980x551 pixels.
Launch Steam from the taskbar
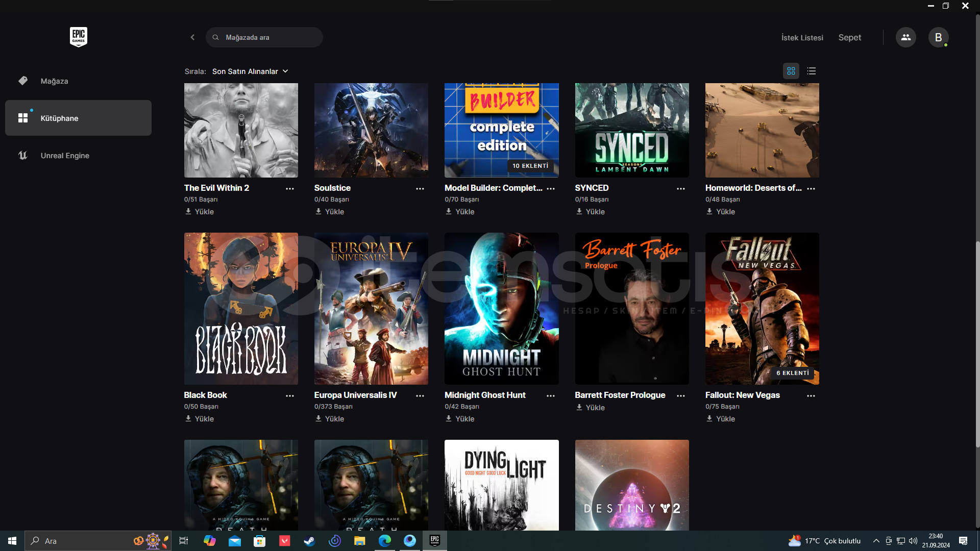[x=309, y=541]
